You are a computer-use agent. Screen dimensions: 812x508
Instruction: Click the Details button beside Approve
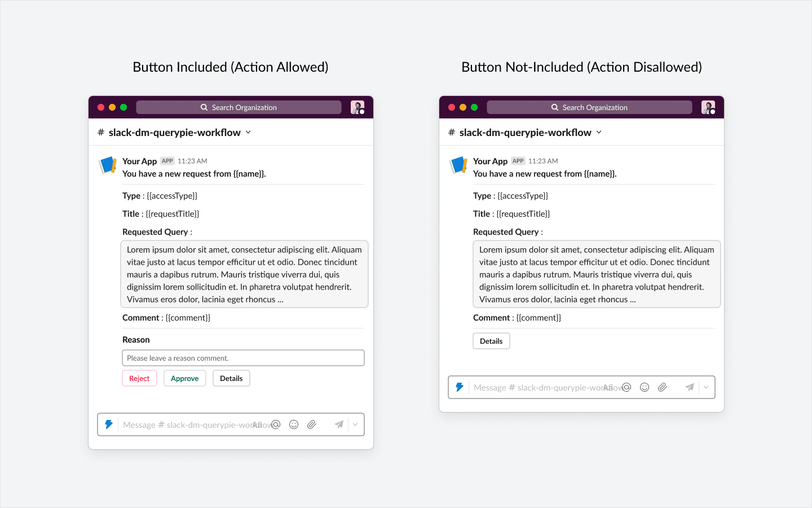coord(231,378)
